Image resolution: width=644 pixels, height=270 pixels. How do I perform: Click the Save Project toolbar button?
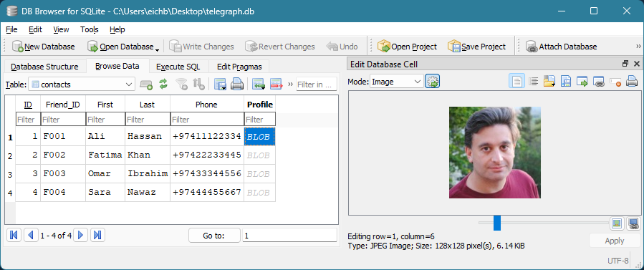tap(477, 47)
